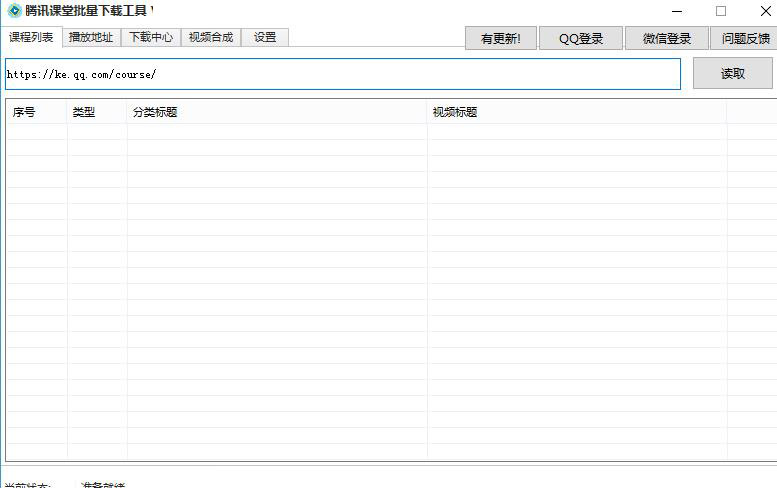This screenshot has height=488, width=777.
Task: Open the 播放地址 tab
Action: tap(91, 38)
